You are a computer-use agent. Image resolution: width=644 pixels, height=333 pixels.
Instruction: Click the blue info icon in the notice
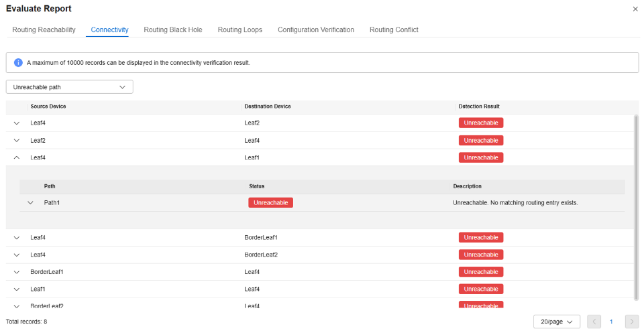[x=18, y=63]
